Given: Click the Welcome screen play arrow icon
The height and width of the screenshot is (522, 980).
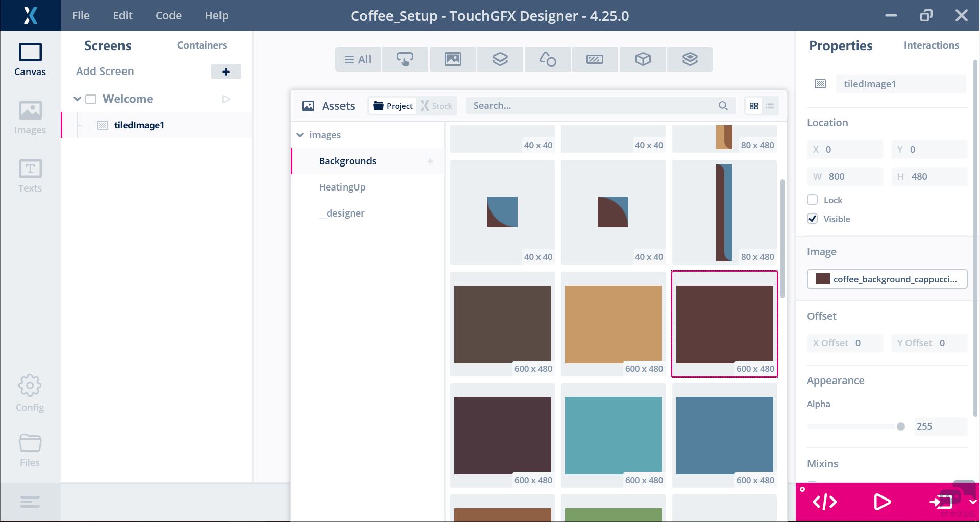Looking at the screenshot, I should 226,99.
